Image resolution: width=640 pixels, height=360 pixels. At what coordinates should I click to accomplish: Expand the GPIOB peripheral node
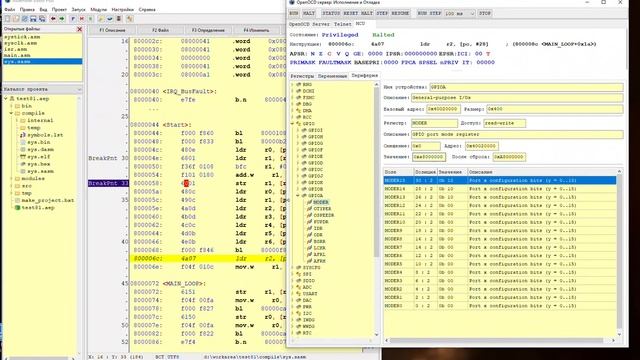[x=298, y=189]
